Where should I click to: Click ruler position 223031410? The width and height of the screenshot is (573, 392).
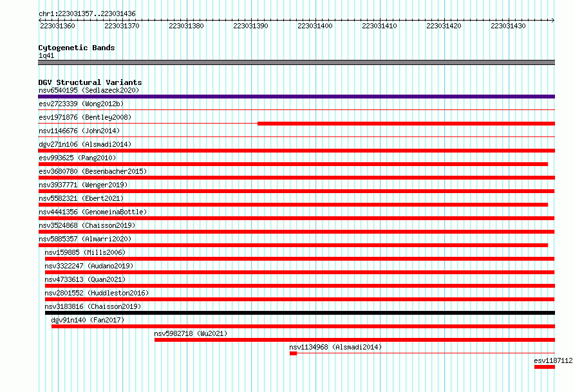pos(379,26)
